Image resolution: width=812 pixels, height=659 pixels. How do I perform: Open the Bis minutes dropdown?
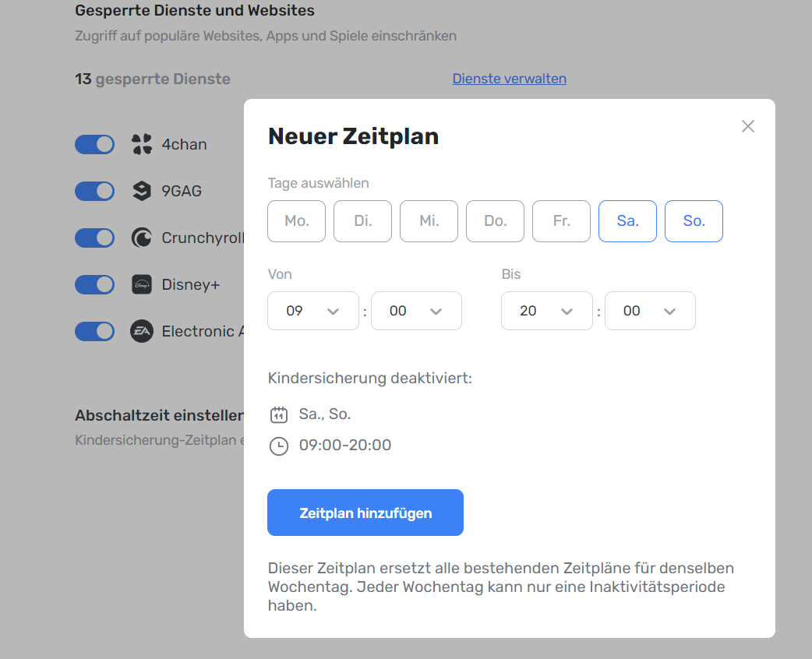pos(650,311)
